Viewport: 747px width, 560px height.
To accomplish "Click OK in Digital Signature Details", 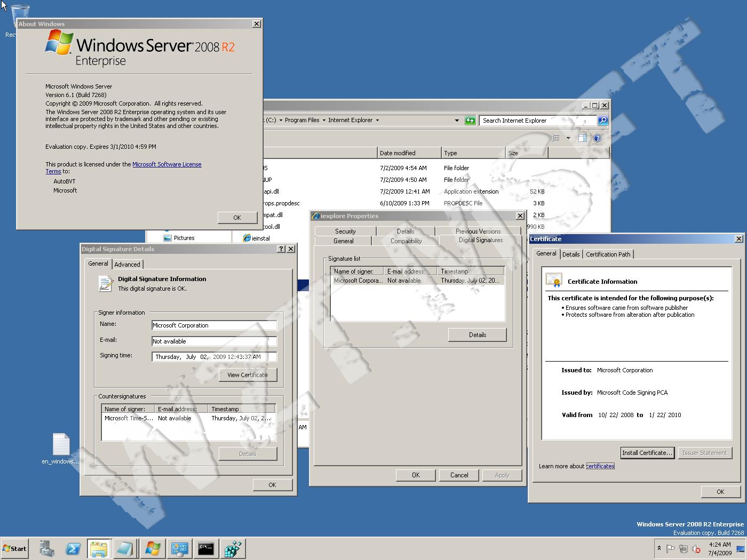I will coord(272,485).
